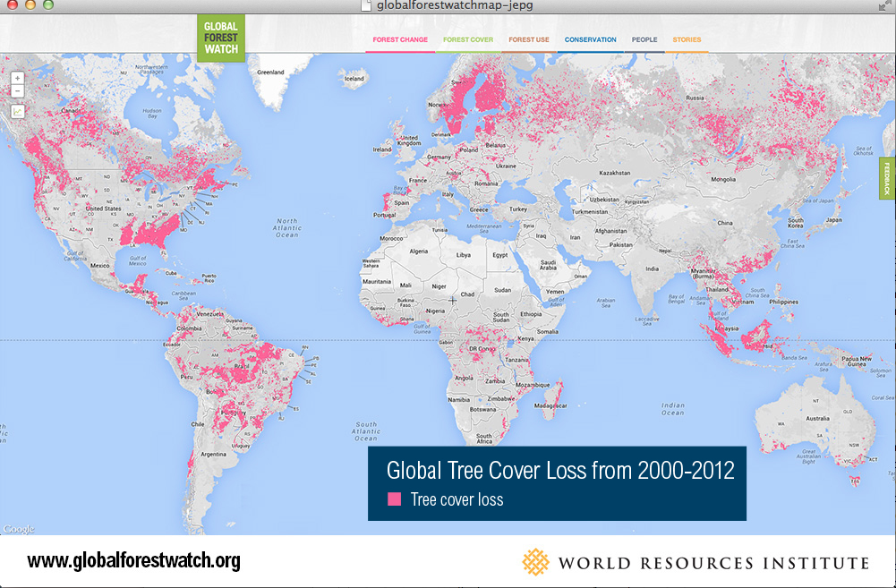Click the China map label

pos(724,223)
